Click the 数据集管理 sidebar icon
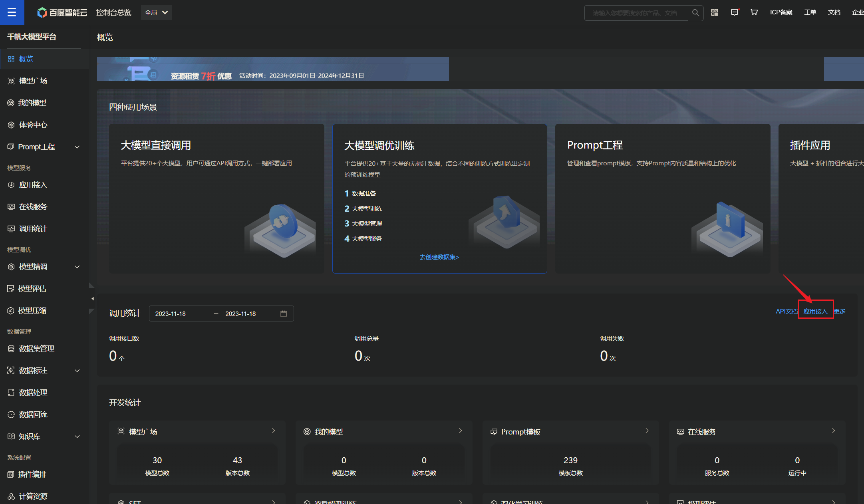The image size is (864, 504). tap(11, 349)
